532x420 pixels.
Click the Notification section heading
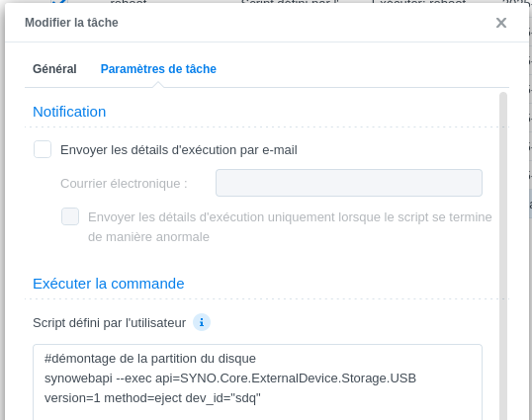pos(69,112)
